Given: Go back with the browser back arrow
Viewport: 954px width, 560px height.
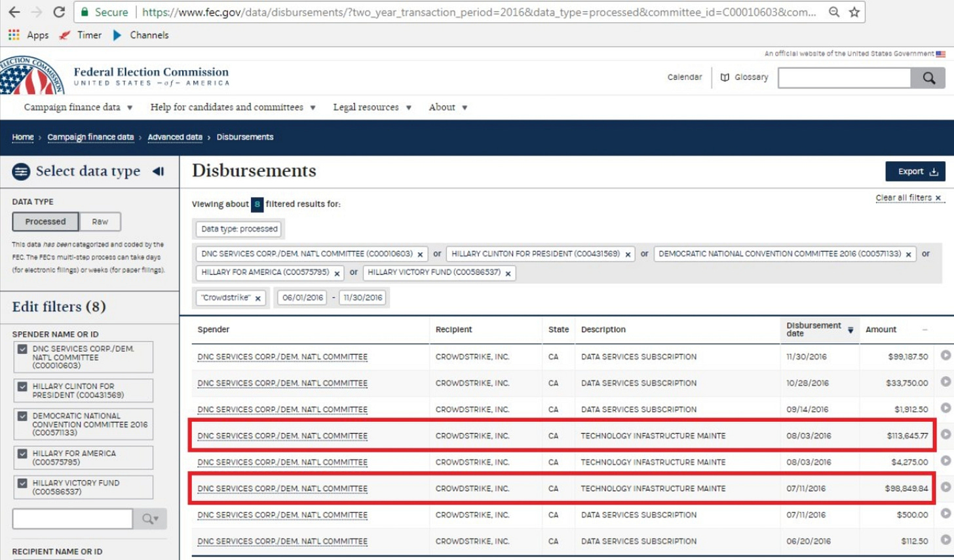Looking at the screenshot, I should pyautogui.click(x=14, y=12).
